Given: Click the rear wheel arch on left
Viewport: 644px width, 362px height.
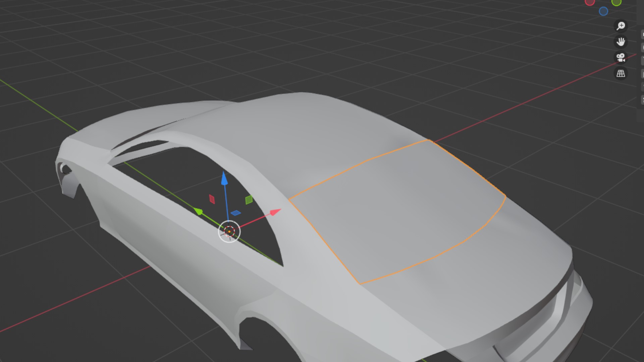Looking at the screenshot, I should (x=69, y=183).
